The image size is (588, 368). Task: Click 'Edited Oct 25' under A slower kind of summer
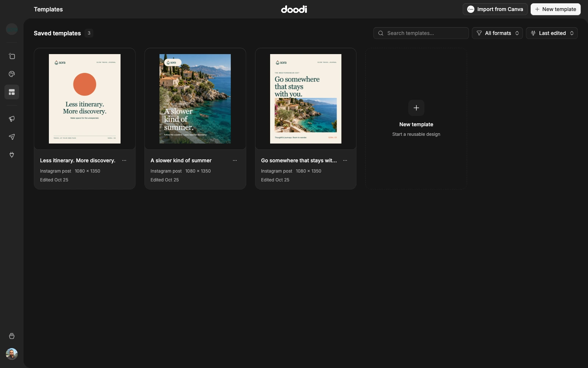point(165,180)
